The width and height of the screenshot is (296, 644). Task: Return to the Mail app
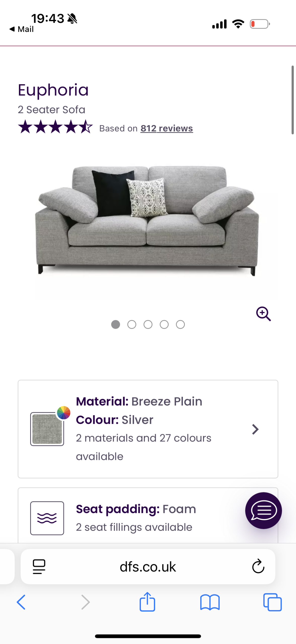click(x=22, y=29)
